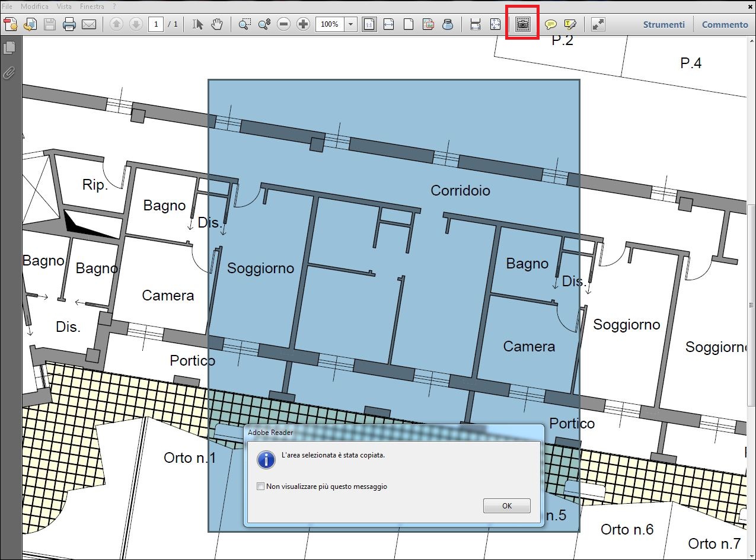Toggle actual size 1:1 view

tap(369, 24)
